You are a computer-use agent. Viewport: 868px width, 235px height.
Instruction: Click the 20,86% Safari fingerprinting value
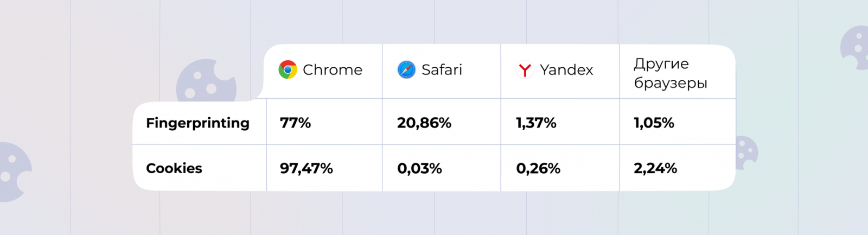(424, 123)
